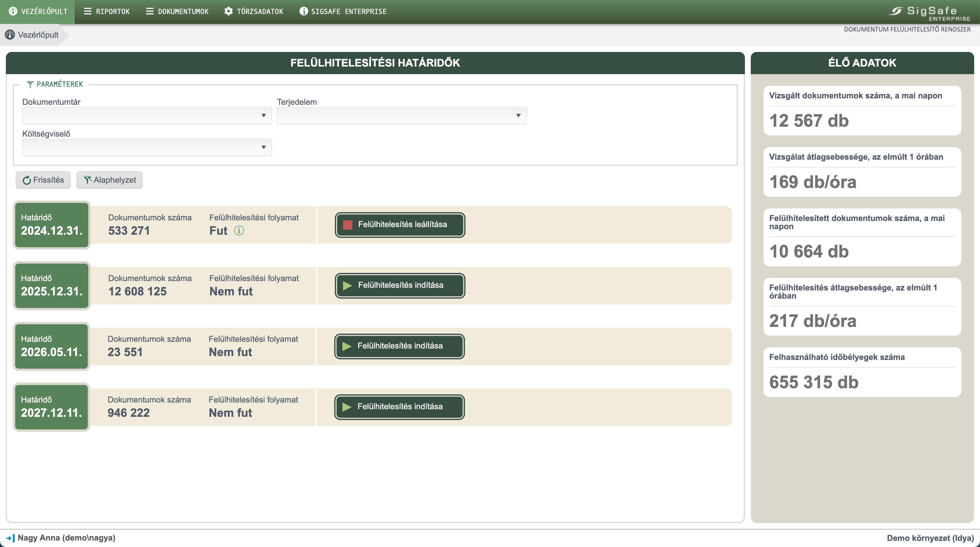This screenshot has height=547, width=980.
Task: Click the SigSafe Enterprise info circle icon
Action: point(304,11)
